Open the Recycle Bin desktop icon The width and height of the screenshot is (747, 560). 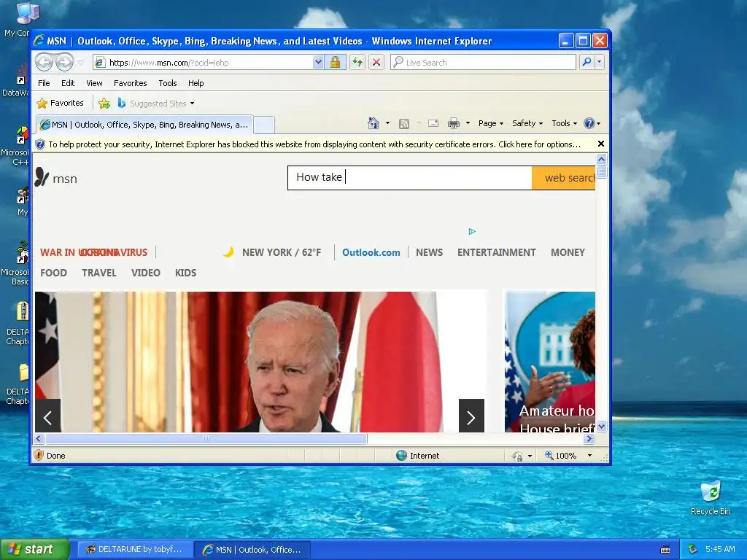[711, 498]
